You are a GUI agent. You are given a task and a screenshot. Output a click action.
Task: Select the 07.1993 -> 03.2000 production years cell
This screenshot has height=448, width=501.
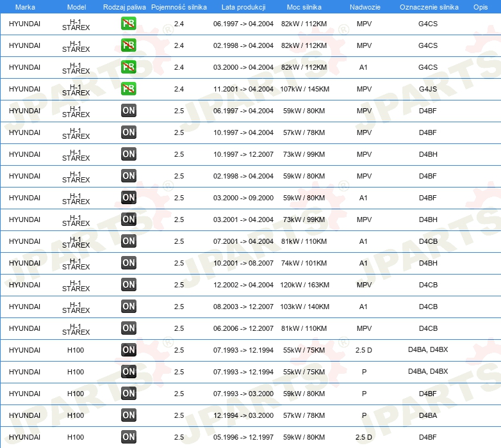243,394
